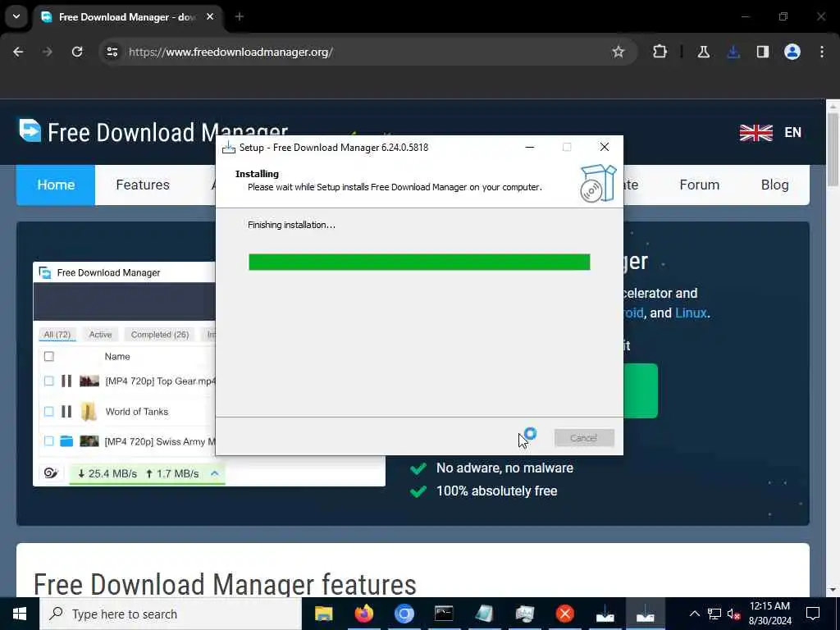
Task: Click the download speed 25.4 MB/s readout
Action: (x=107, y=473)
